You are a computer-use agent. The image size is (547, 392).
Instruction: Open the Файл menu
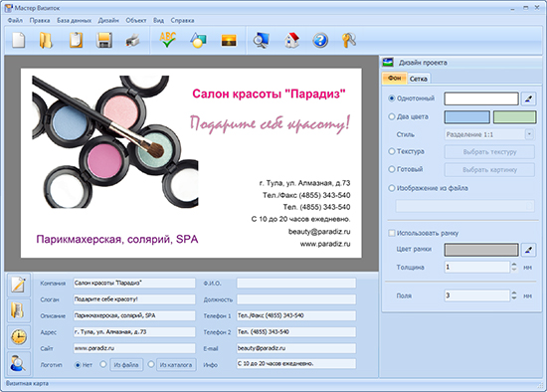pyautogui.click(x=15, y=20)
